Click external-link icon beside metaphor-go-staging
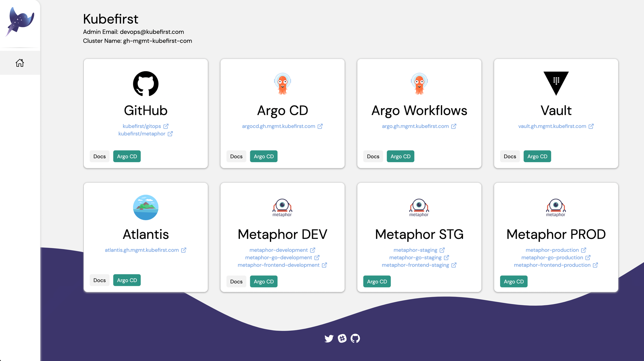 tap(447, 257)
